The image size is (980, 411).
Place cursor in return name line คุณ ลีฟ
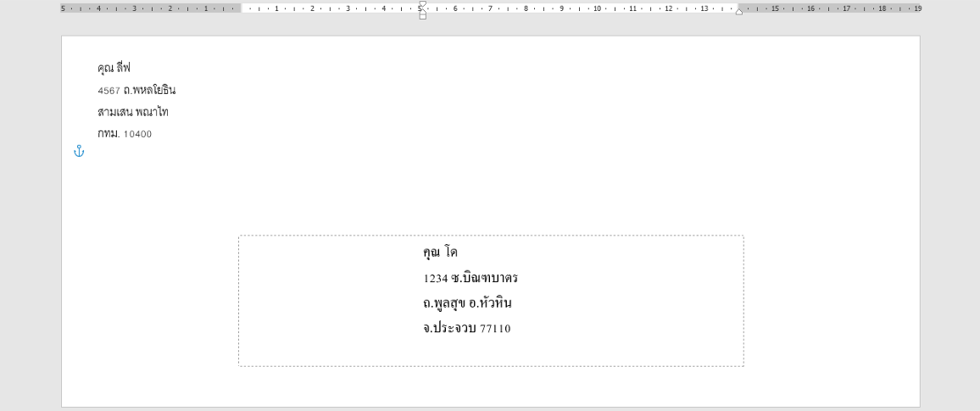(x=114, y=68)
